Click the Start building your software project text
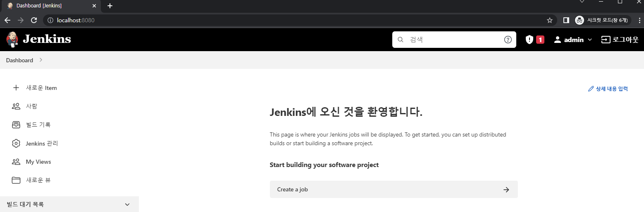 click(x=324, y=165)
